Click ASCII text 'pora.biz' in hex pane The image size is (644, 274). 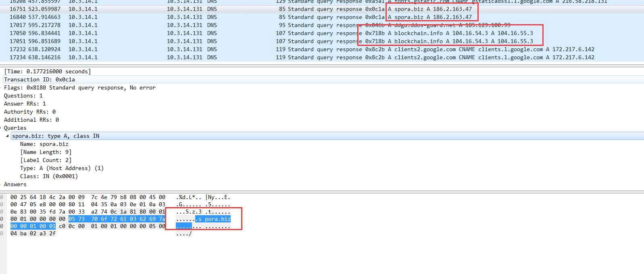click(218, 219)
